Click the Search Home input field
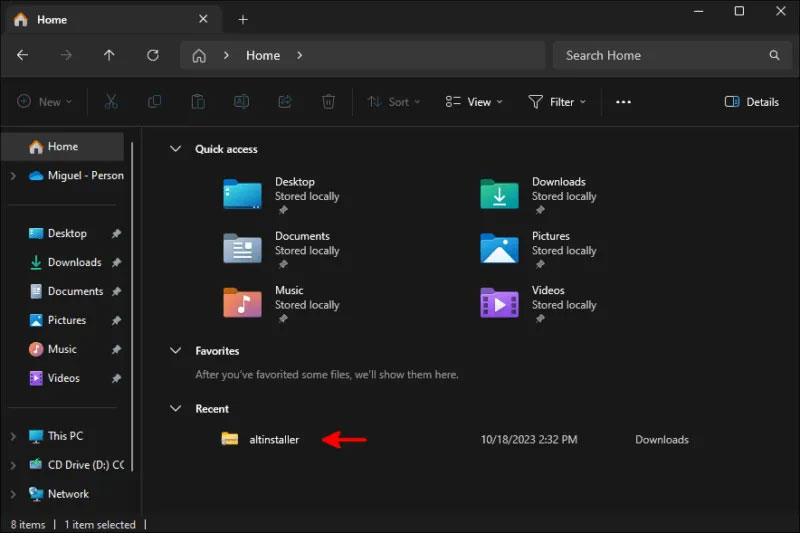Screen dimensions: 800x533 (x=660, y=56)
